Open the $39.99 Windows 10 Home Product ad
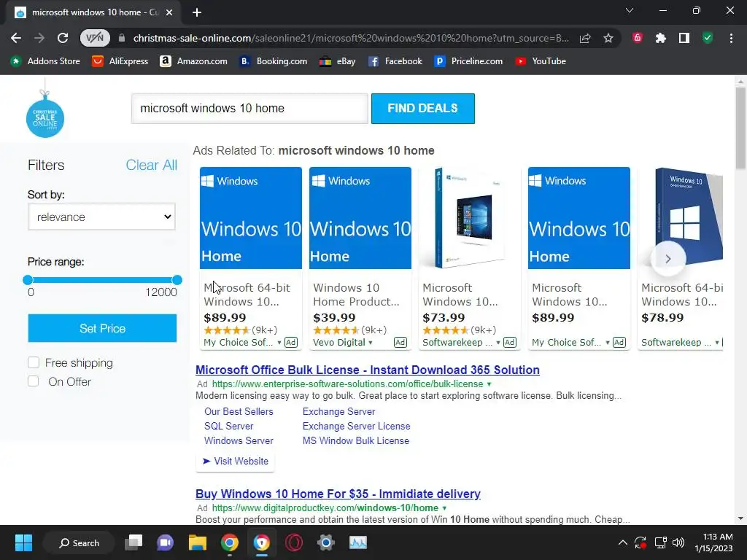This screenshot has width=747, height=560. (x=360, y=258)
